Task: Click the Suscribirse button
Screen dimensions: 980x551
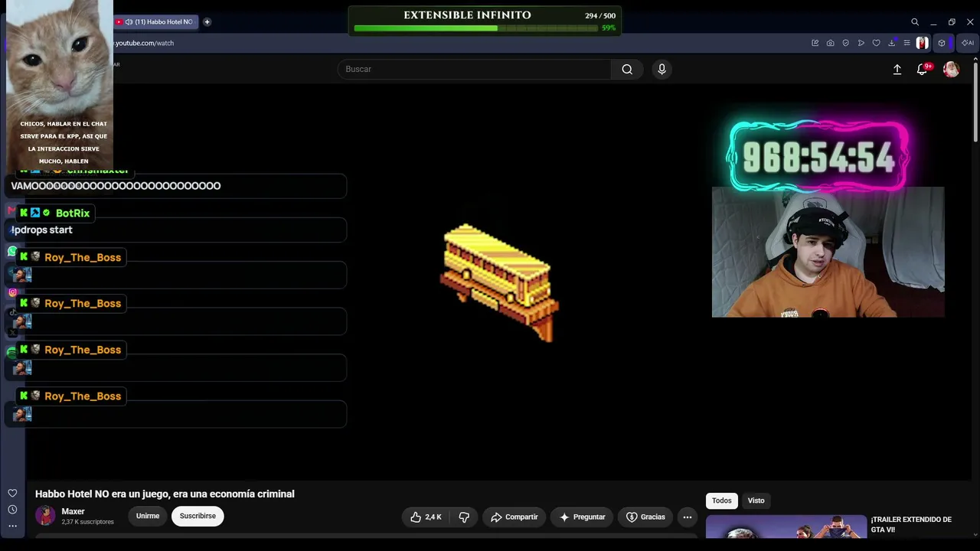Action: coord(198,516)
